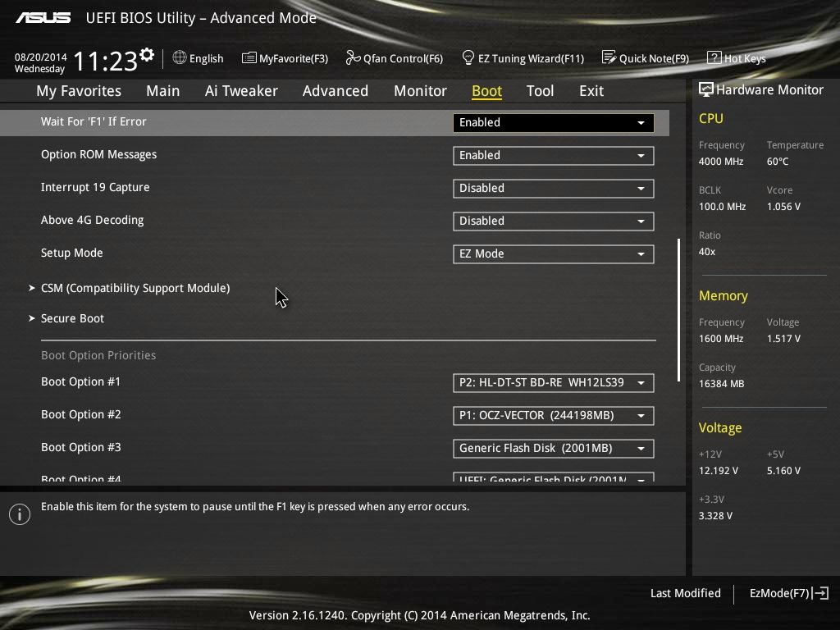Click the Boot Option Priorities heading

98,355
